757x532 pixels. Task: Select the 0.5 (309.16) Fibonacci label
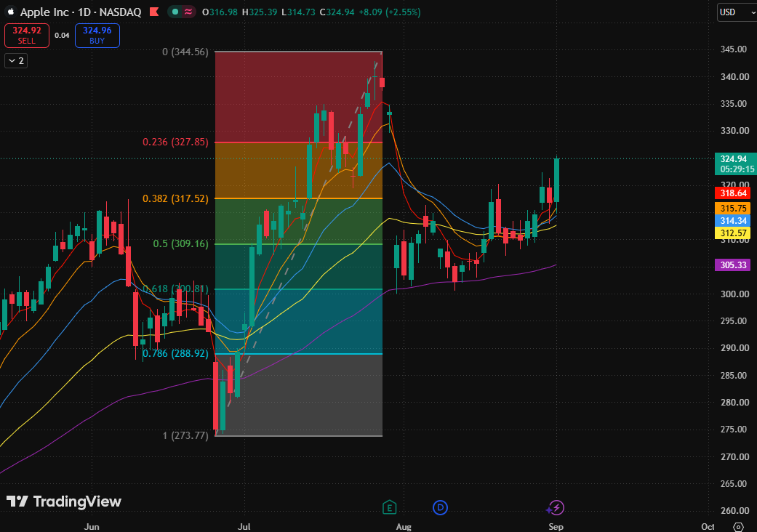click(x=181, y=243)
